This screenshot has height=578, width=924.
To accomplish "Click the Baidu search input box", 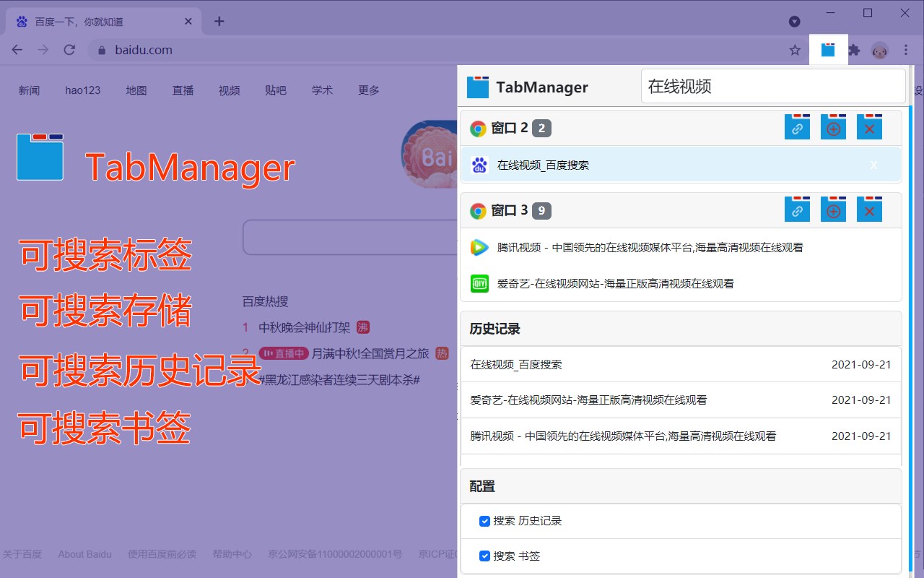I will (x=350, y=238).
